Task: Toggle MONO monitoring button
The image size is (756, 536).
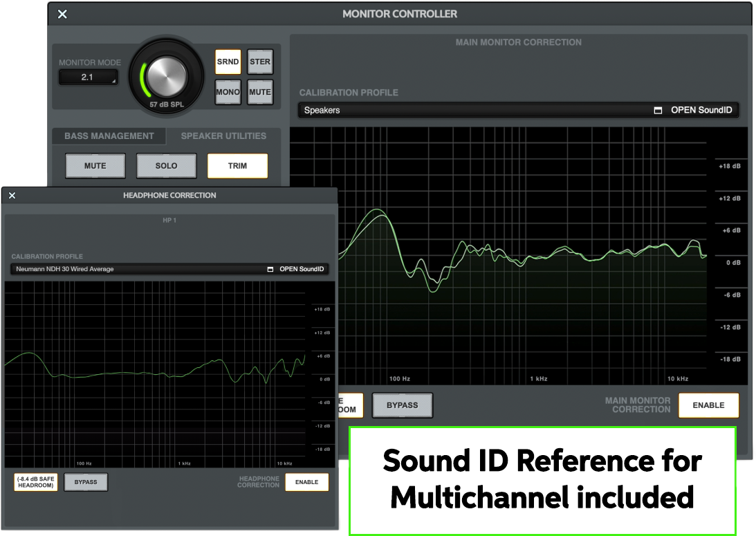Action: (x=228, y=92)
